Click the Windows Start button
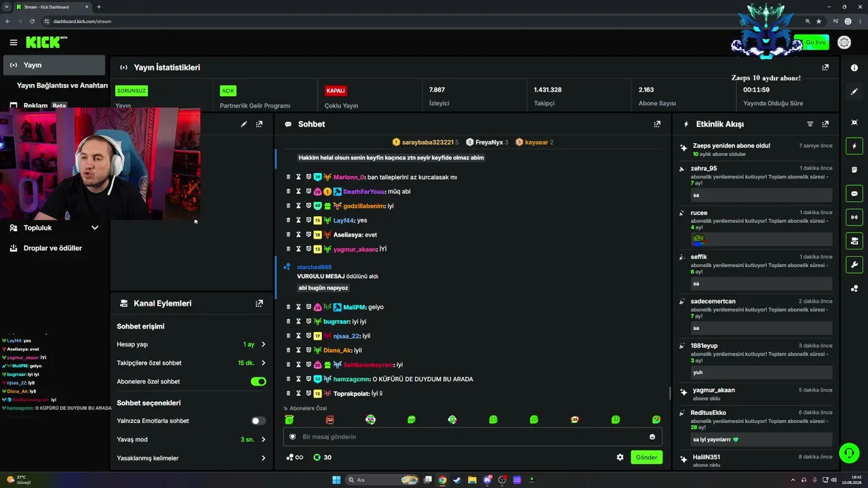 (x=336, y=480)
